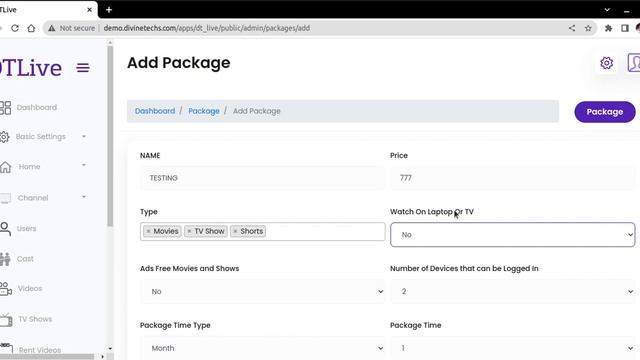
Task: Bookmark this page with the star icon
Action: point(588,28)
